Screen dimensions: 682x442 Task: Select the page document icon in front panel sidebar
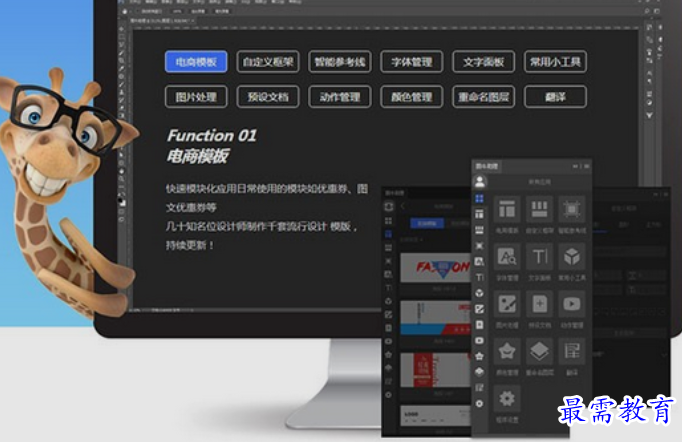[x=479, y=325]
